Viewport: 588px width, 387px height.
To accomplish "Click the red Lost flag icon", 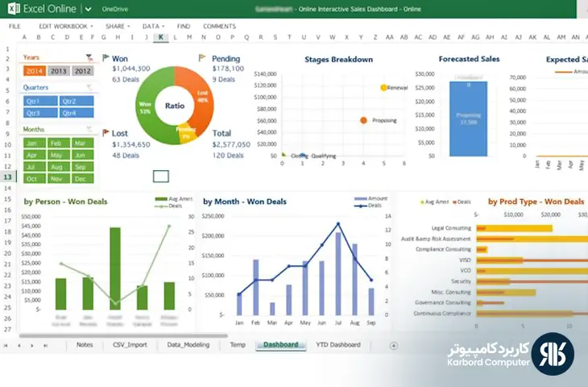I will [x=106, y=132].
